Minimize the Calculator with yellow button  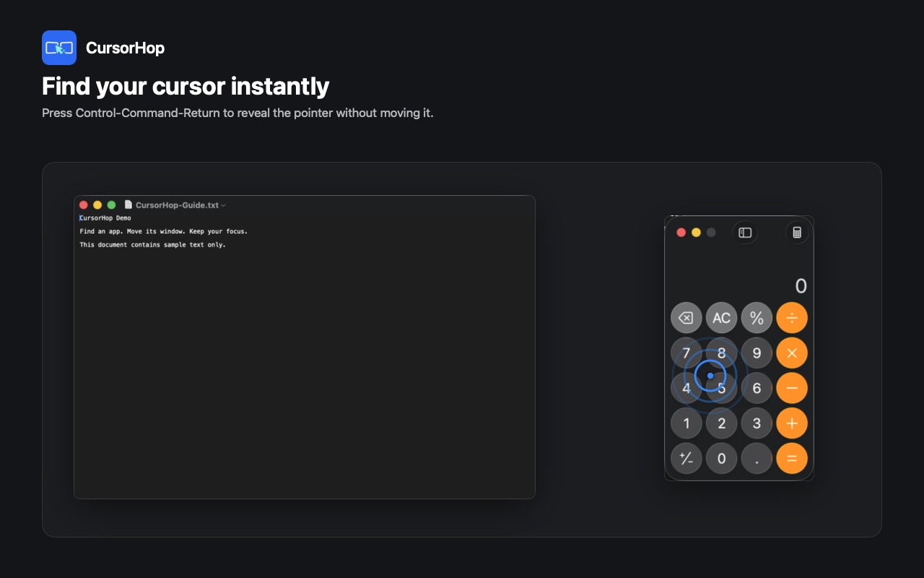696,233
